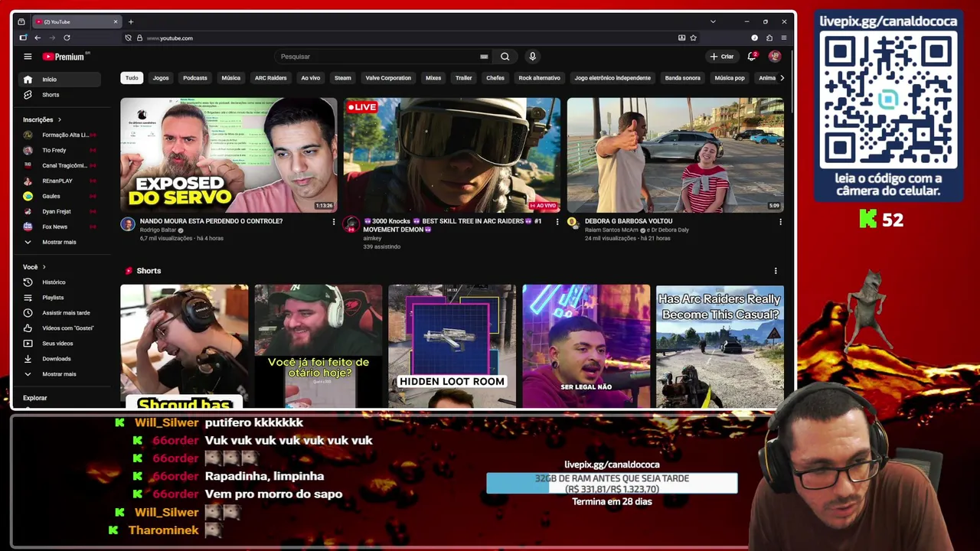
Task: Open Histórico in the sidebar
Action: 60,282
